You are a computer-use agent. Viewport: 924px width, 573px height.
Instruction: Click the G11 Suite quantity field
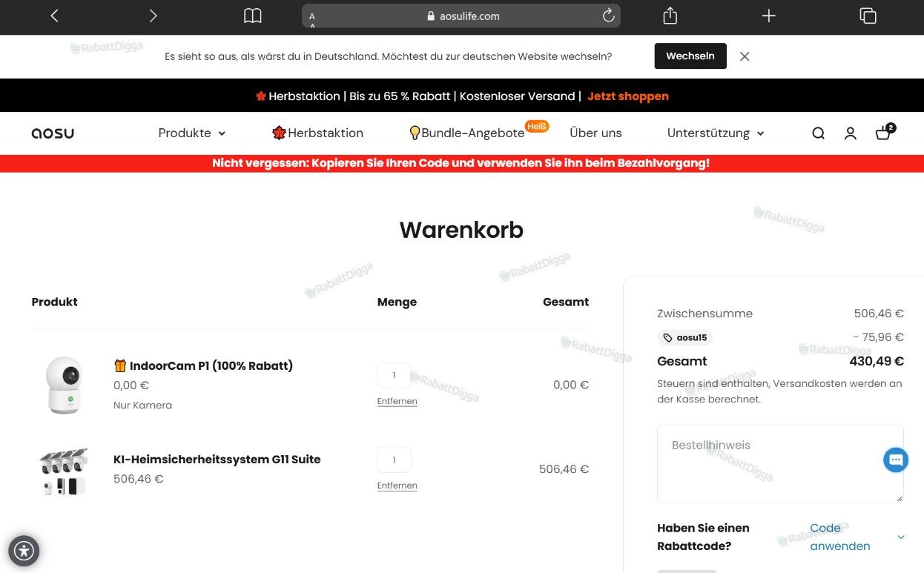click(x=394, y=460)
